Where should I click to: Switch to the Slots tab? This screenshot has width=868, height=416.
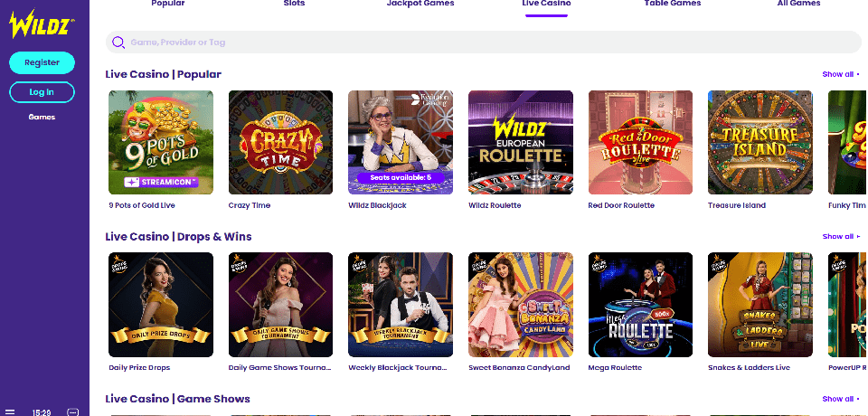pos(294,5)
